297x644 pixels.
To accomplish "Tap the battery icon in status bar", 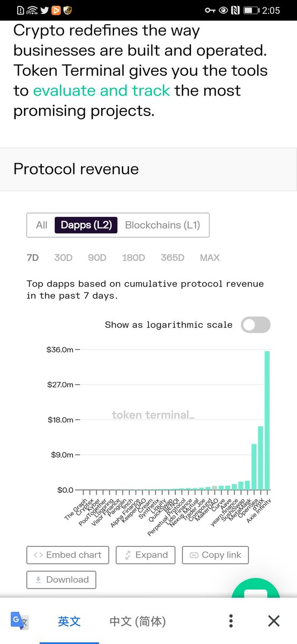I will [x=251, y=10].
